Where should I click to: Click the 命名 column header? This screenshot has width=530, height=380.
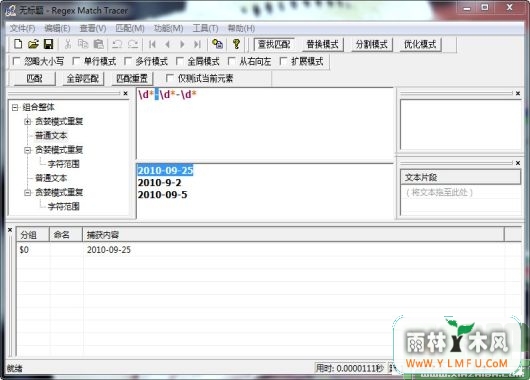click(x=66, y=235)
